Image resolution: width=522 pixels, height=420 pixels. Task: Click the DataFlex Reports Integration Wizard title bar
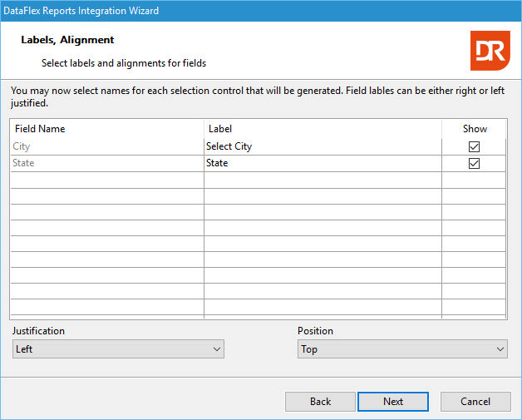coord(261,11)
